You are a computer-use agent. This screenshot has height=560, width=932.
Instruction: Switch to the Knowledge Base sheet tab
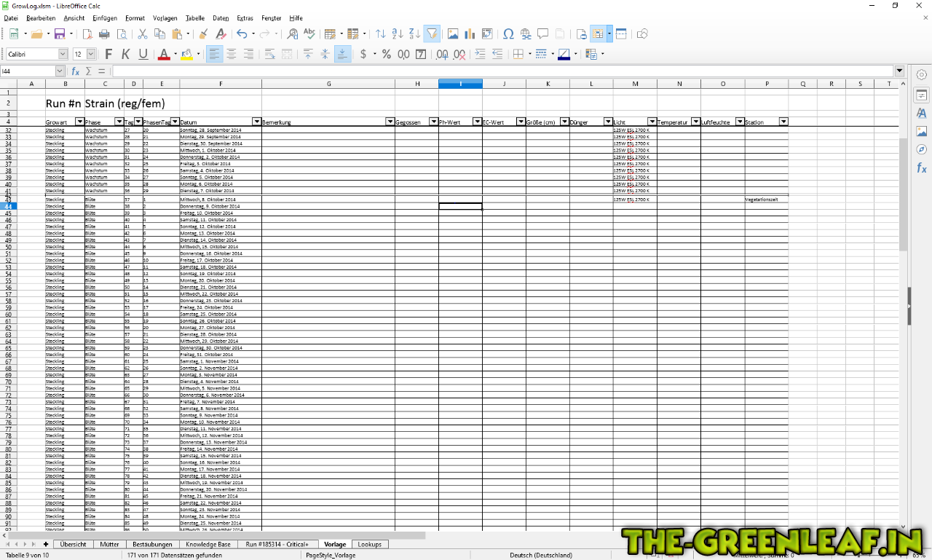point(208,544)
